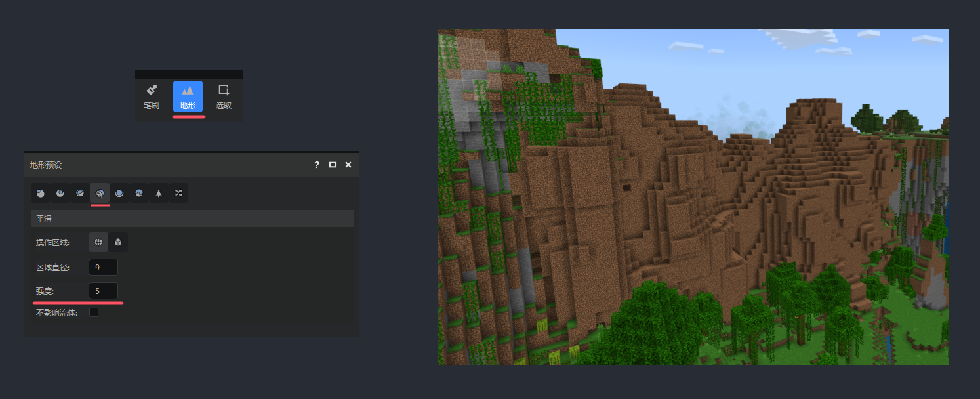Select the 地形 terrain tool
Screen dimensions: 980x399
(188, 96)
